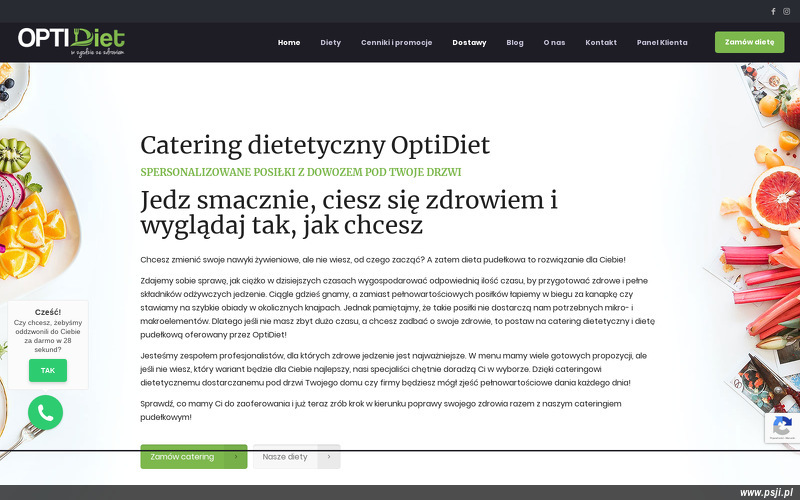Open the Diety menu
The height and width of the screenshot is (500, 800).
[x=331, y=42]
